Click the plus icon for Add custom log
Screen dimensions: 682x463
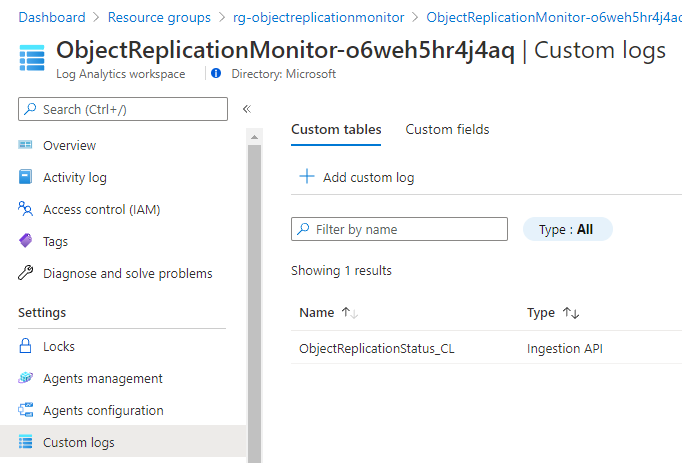[x=307, y=176]
